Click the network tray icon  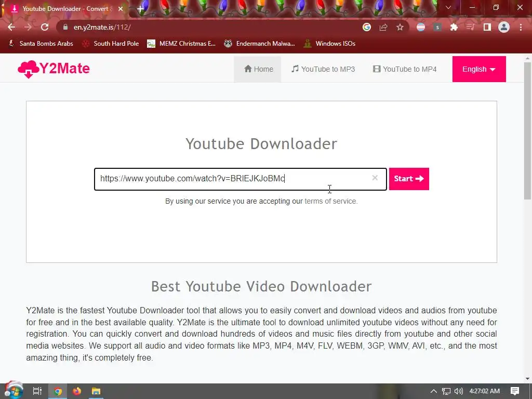coord(446,391)
